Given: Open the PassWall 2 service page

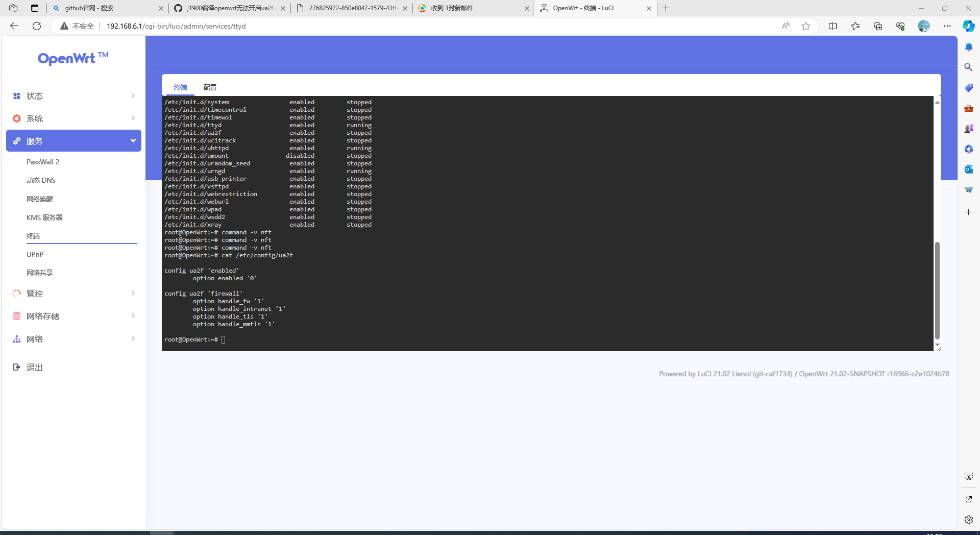Looking at the screenshot, I should 43,162.
